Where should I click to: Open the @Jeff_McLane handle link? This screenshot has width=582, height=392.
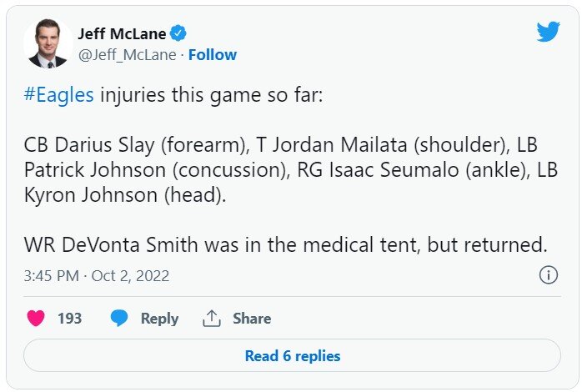127,55
